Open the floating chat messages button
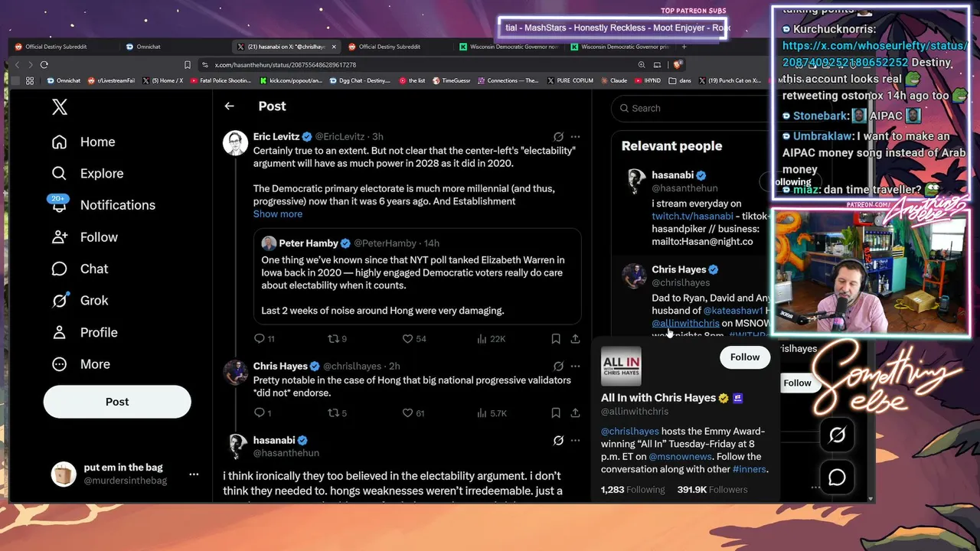Screen dimensions: 980x551 click(837, 478)
